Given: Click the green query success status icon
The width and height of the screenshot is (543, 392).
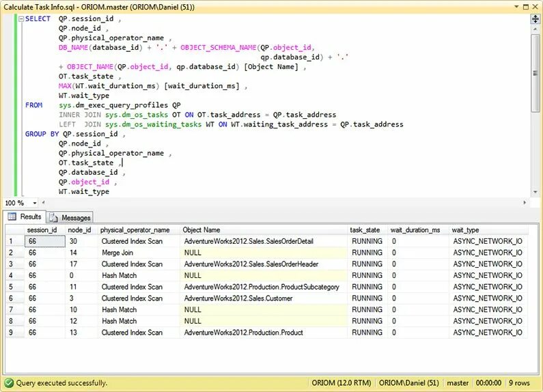Looking at the screenshot, I should pos(9,383).
